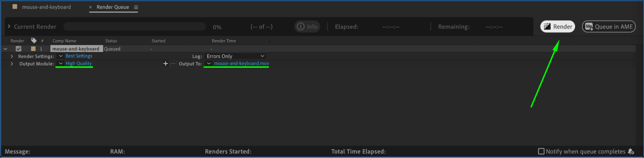Close the Render Queue tab

tap(91, 7)
